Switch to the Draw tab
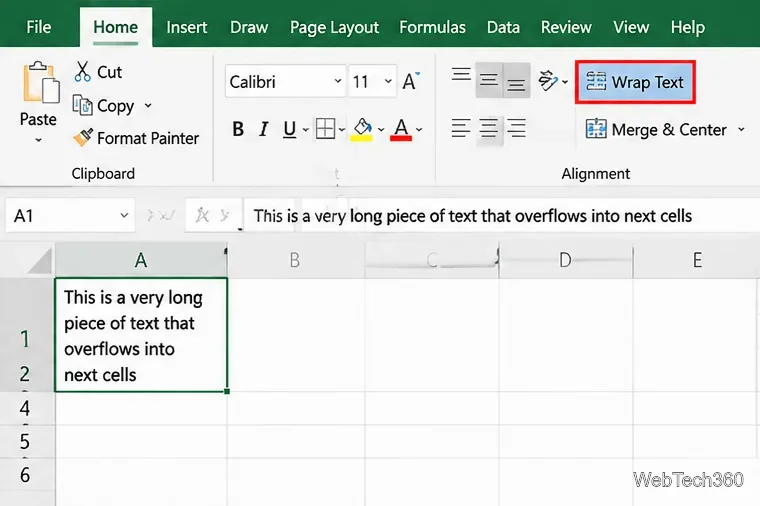 click(x=249, y=27)
